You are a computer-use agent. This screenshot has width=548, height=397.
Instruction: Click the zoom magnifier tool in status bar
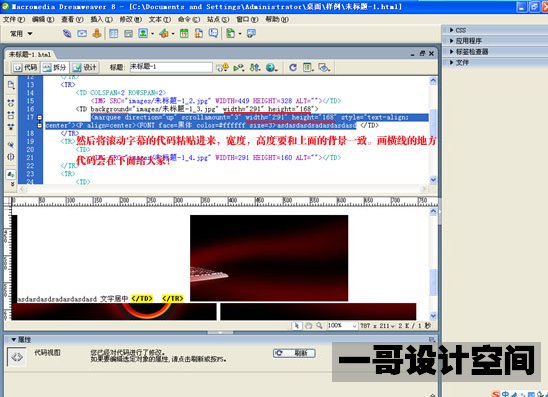point(319,326)
